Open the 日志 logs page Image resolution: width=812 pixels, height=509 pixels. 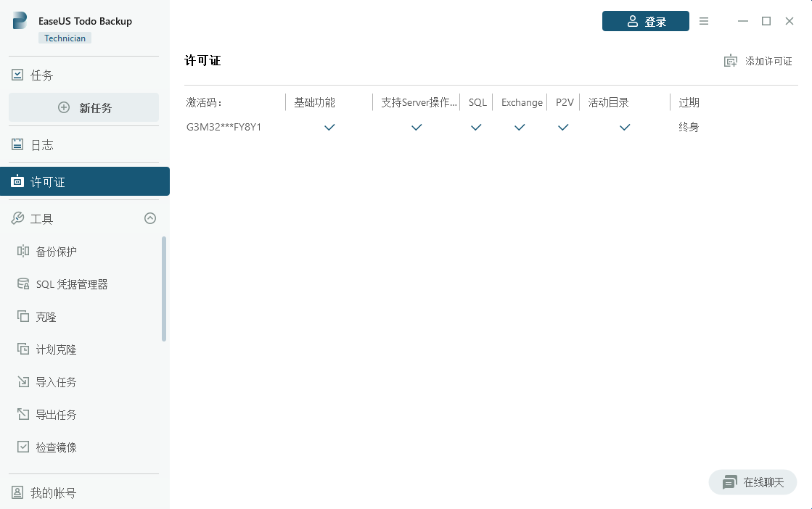coord(42,145)
